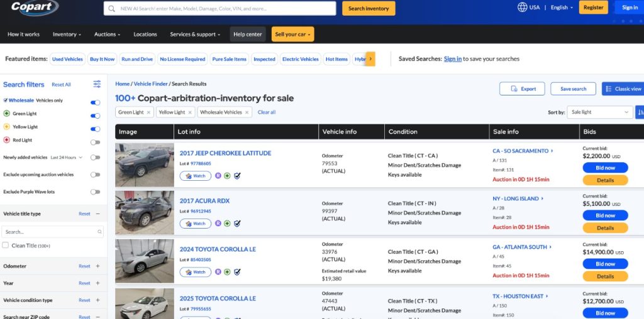
Task: Click the Export button
Action: click(x=522, y=89)
